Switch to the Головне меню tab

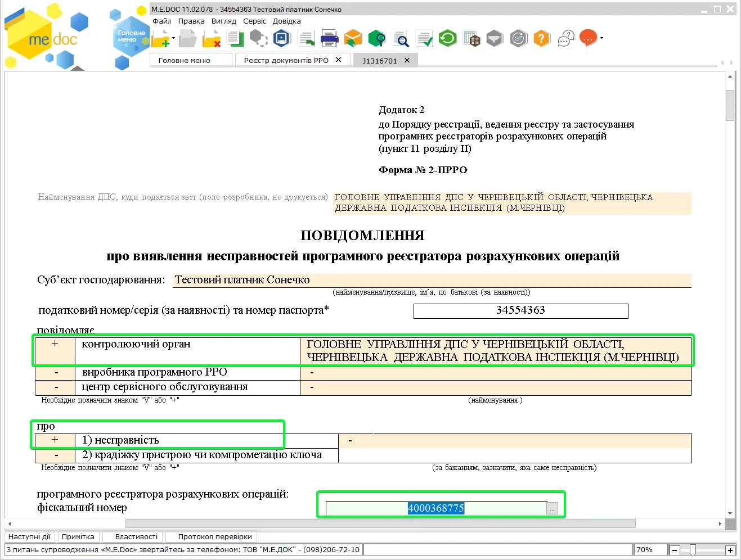click(x=191, y=60)
